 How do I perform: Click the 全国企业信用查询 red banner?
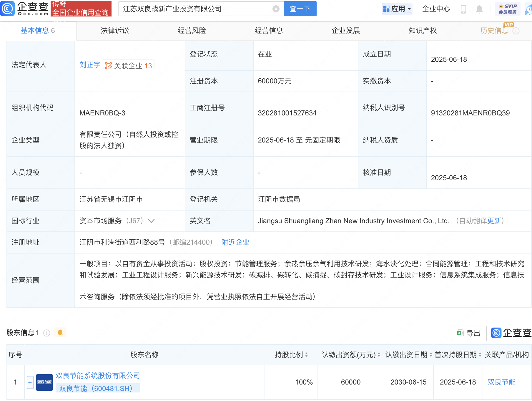point(81,8)
